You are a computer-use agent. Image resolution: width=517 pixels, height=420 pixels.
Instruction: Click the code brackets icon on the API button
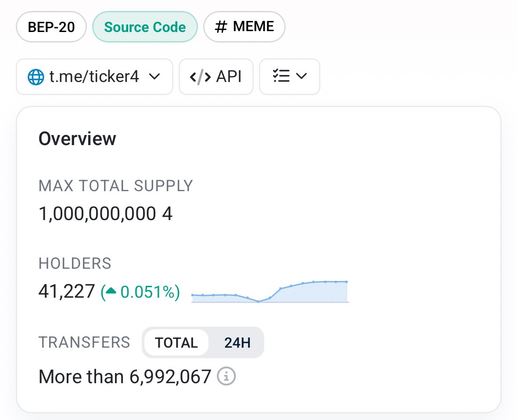click(x=199, y=77)
